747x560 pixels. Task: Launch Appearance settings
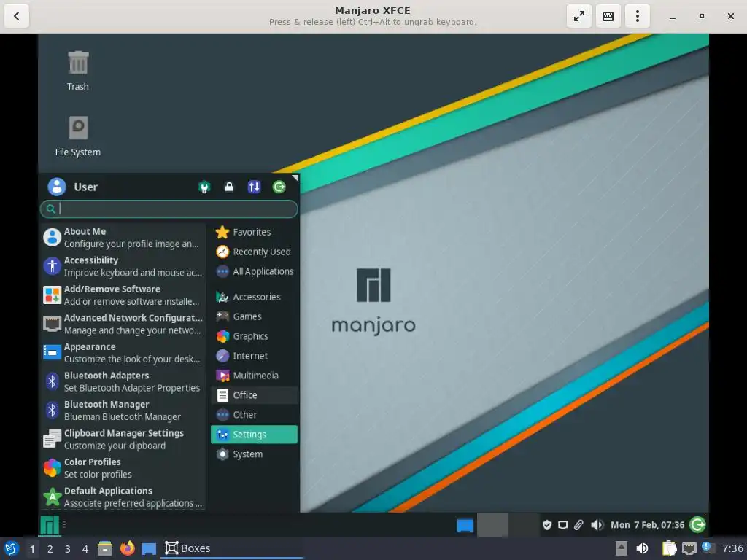point(123,353)
